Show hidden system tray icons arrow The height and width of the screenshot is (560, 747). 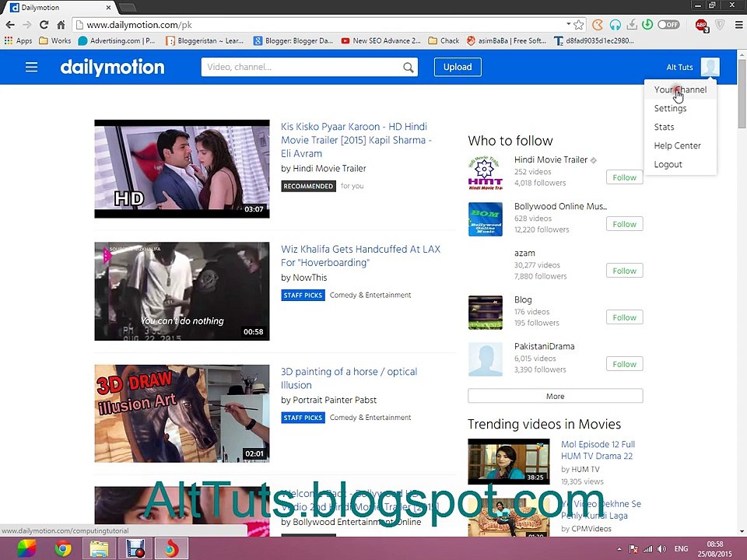[619, 549]
